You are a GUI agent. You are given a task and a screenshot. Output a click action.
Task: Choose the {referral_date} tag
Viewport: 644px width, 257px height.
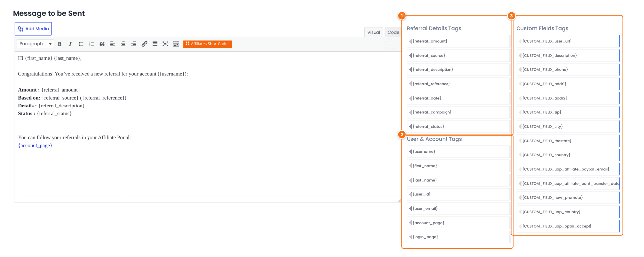coord(458,98)
